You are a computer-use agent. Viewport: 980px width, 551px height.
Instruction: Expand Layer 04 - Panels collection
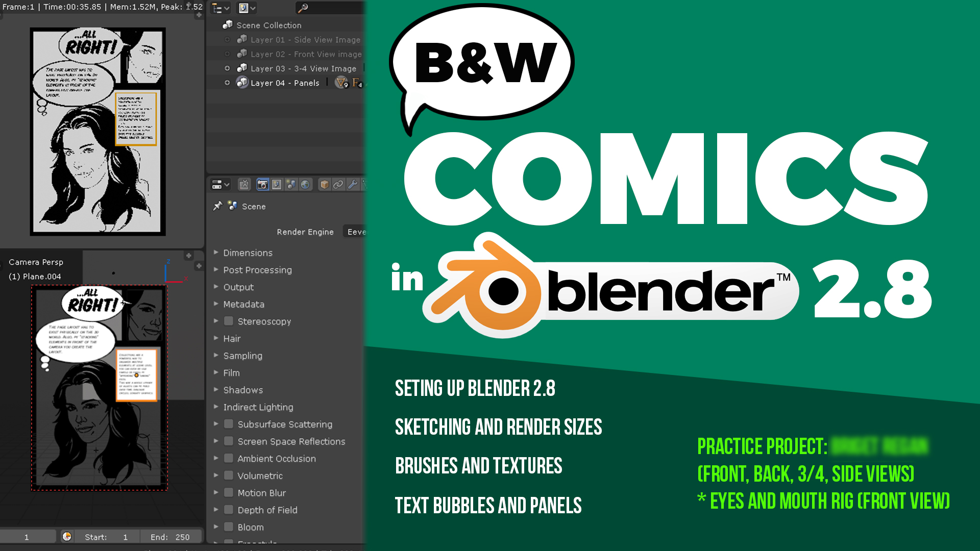227,83
